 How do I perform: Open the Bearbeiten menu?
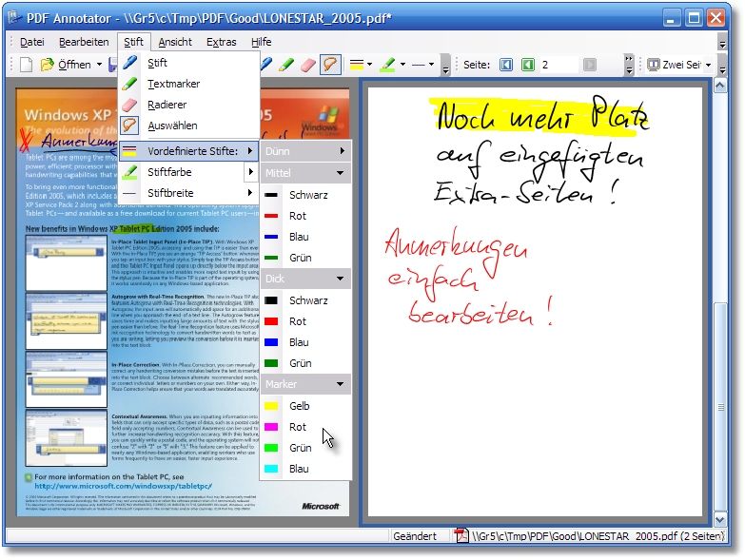tap(84, 42)
